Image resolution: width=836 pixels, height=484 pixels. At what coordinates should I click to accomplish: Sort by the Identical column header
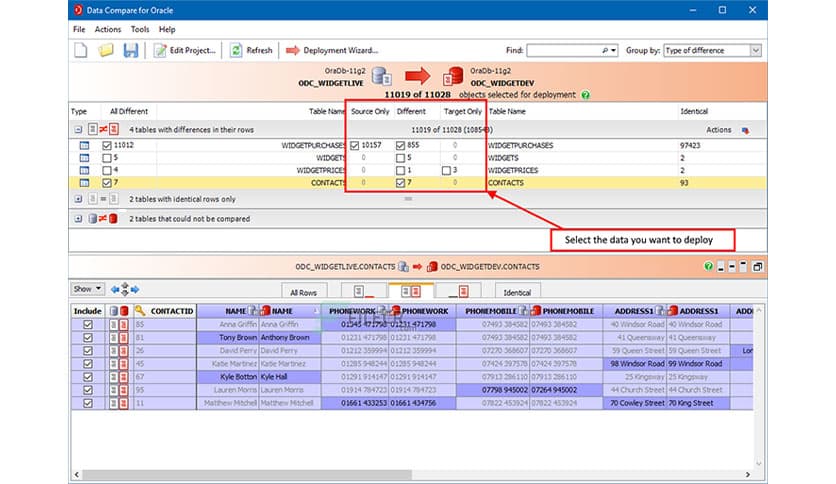tap(694, 111)
